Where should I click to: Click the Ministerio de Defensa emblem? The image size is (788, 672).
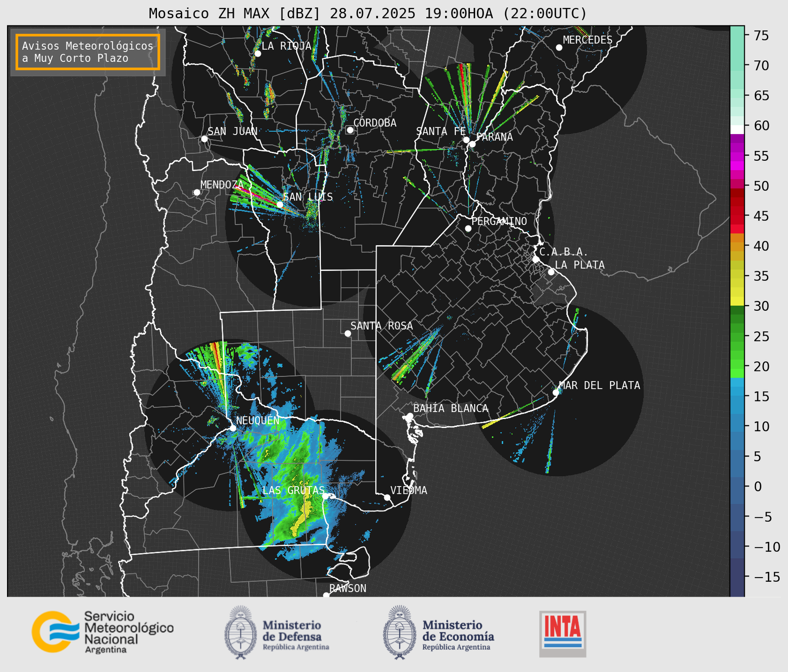coord(241,632)
